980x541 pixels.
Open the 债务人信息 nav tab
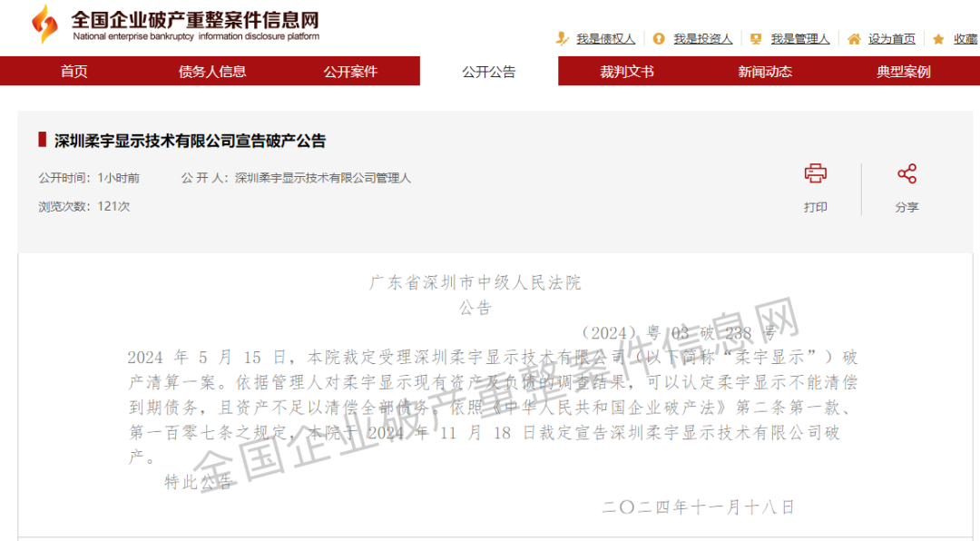[212, 72]
